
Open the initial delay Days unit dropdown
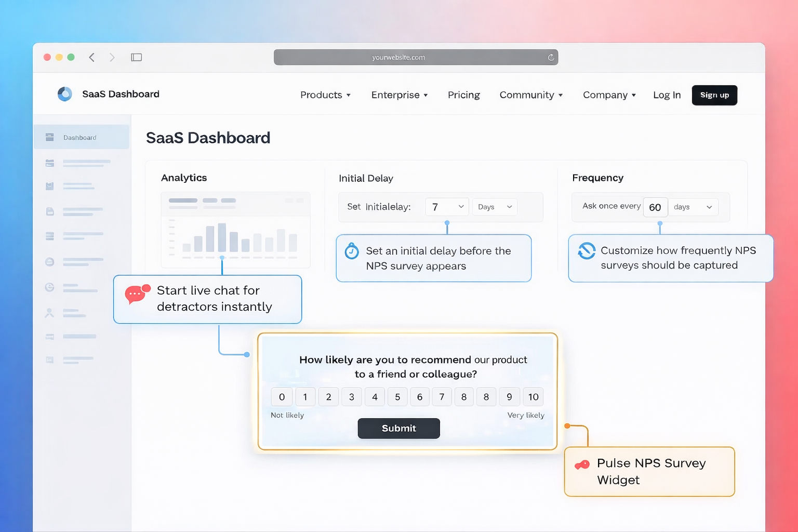point(495,207)
